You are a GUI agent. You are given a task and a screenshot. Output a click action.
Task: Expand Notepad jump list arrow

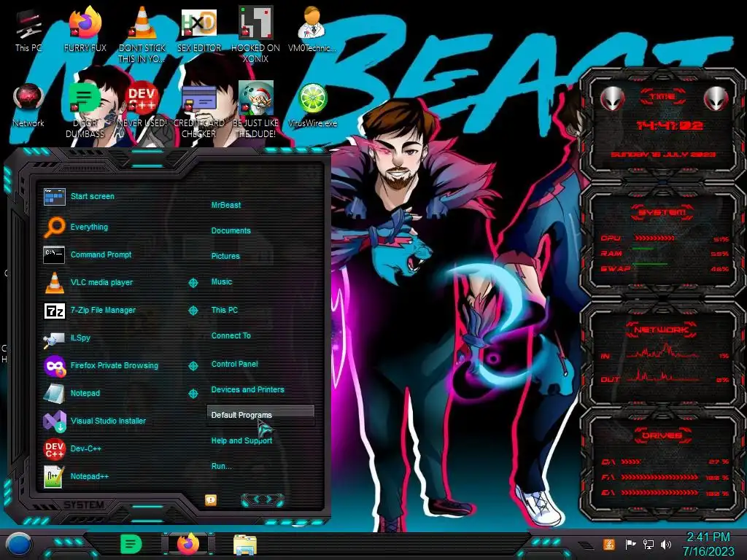[193, 393]
